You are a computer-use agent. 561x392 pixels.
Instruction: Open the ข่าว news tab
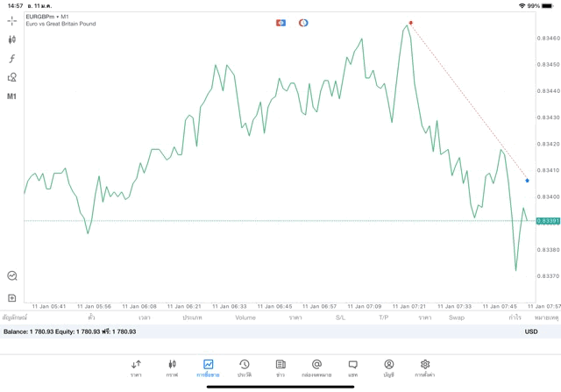[280, 367]
